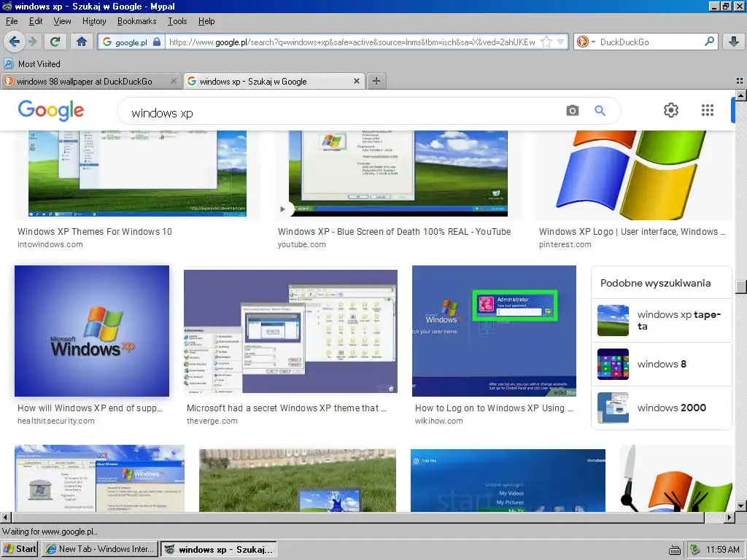Click the theverge.com source link
Screen dimensions: 747x560
tap(212, 421)
